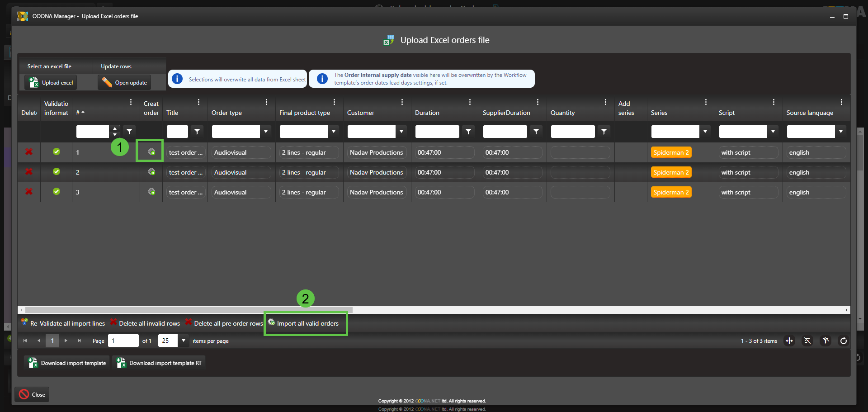Screen dimensions: 868x412
Task: Click the Duration column filter funnel icon
Action: [x=468, y=132]
